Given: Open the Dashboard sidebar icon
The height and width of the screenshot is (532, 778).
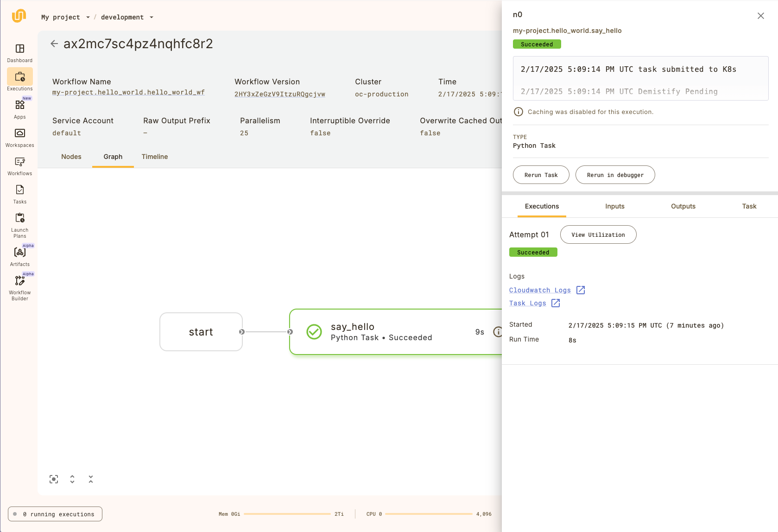Looking at the screenshot, I should (20, 49).
